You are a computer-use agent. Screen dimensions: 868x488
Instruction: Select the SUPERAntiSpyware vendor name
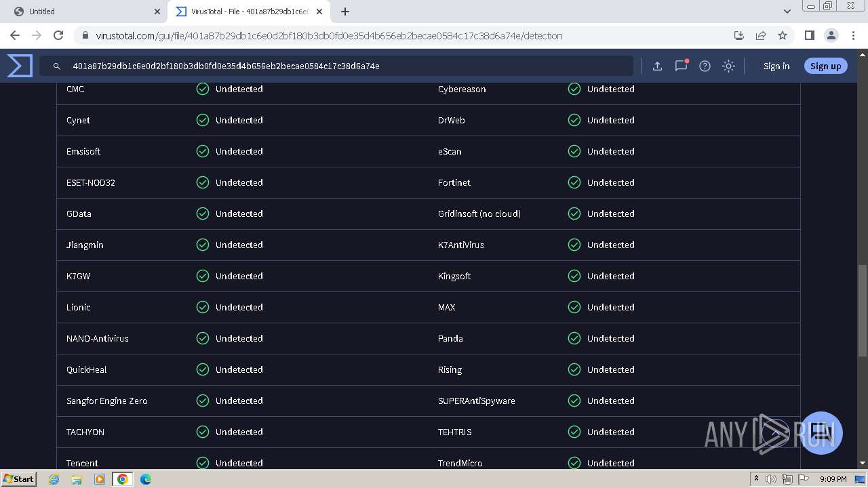pyautogui.click(x=477, y=401)
